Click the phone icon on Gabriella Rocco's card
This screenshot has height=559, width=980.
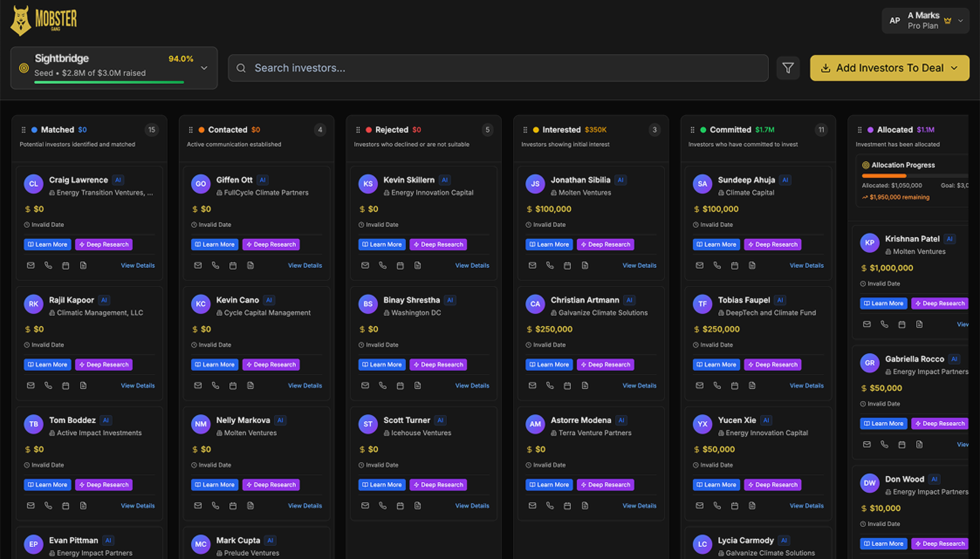pos(884,445)
